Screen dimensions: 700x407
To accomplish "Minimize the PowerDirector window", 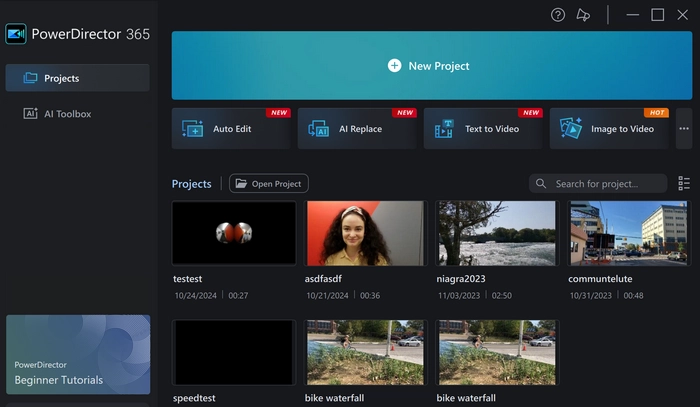I will click(633, 15).
